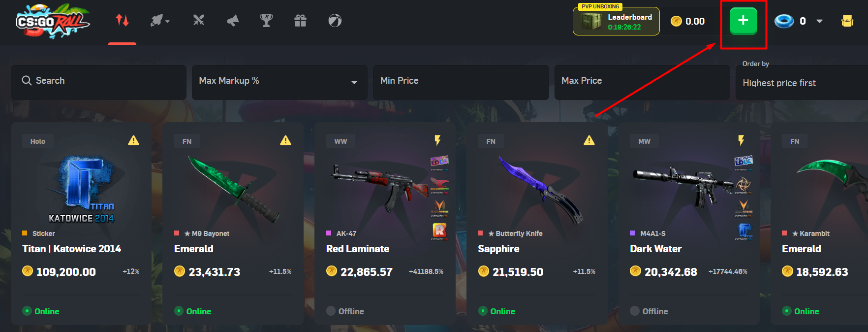Open the paper plane icon page

[233, 21]
